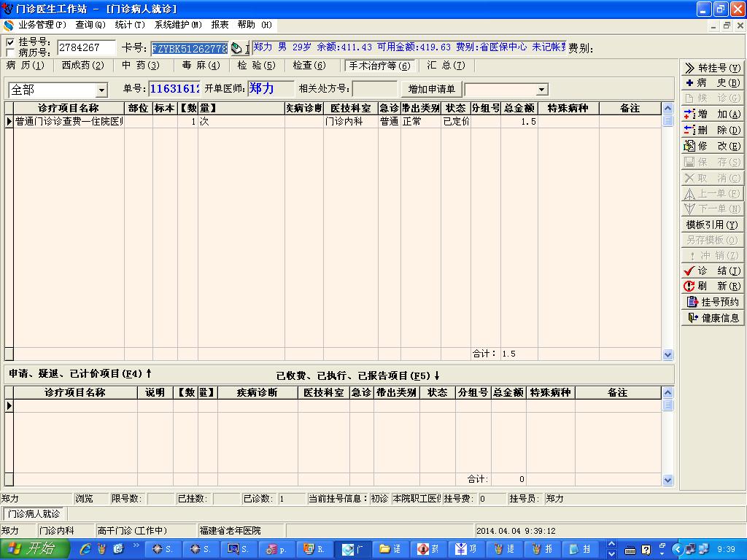Switch to the 西成药 tab
This screenshot has height=560, width=747.
82,66
